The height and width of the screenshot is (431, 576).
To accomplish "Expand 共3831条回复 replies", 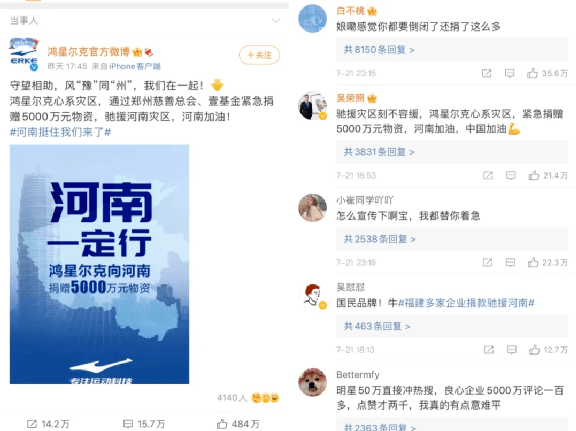I will 379,152.
